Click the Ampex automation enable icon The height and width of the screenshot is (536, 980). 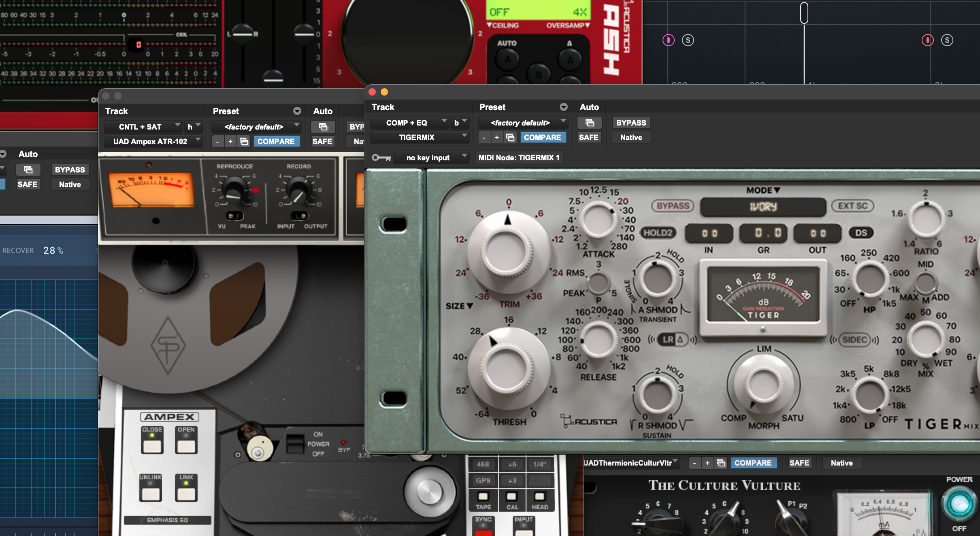point(323,127)
